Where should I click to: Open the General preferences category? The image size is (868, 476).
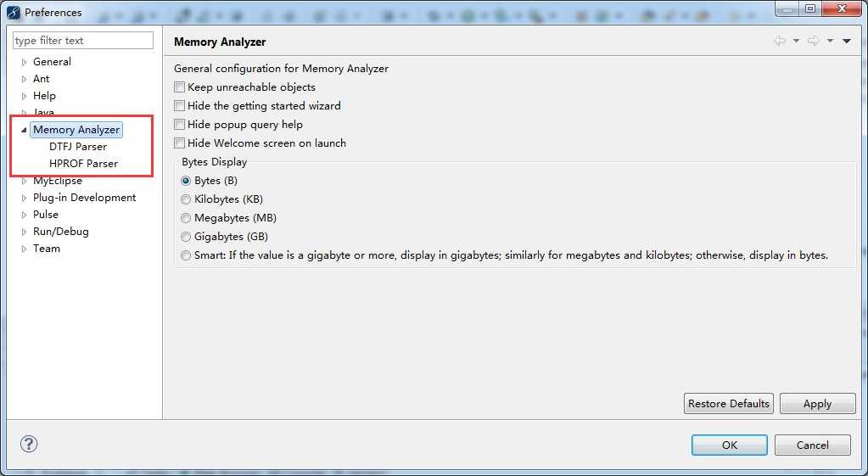coord(52,61)
